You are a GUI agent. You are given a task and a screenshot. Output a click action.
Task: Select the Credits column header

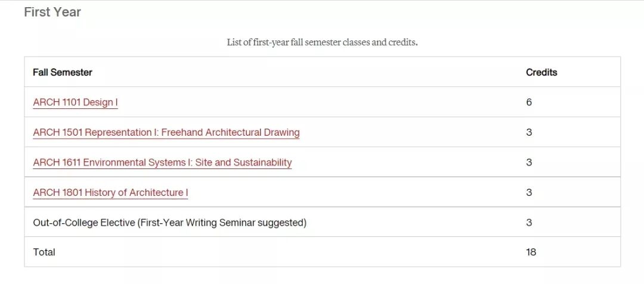[541, 72]
